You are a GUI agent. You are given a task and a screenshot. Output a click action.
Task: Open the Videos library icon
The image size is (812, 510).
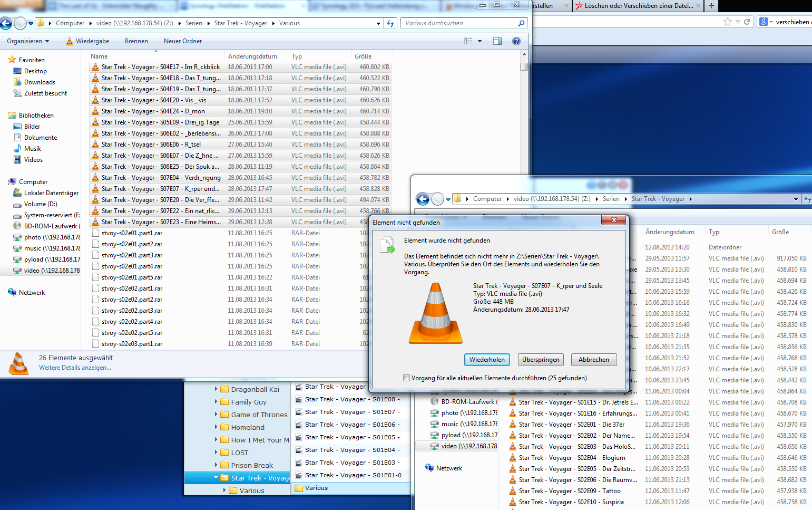(x=17, y=160)
